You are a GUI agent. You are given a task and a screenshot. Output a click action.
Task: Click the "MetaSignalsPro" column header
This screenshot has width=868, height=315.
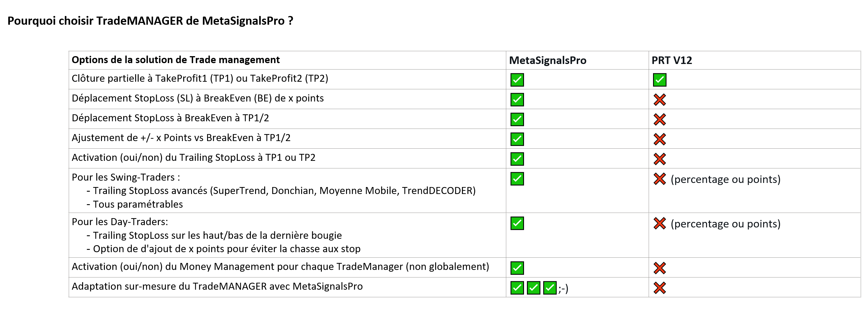pyautogui.click(x=548, y=60)
